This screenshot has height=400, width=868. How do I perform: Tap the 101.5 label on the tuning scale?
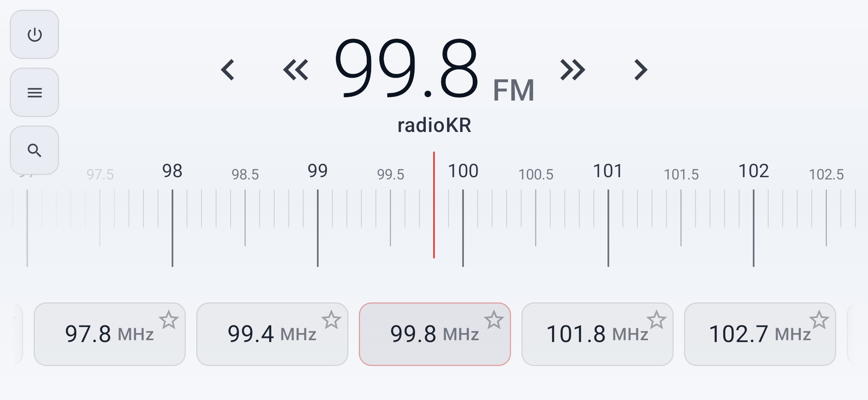(x=681, y=175)
